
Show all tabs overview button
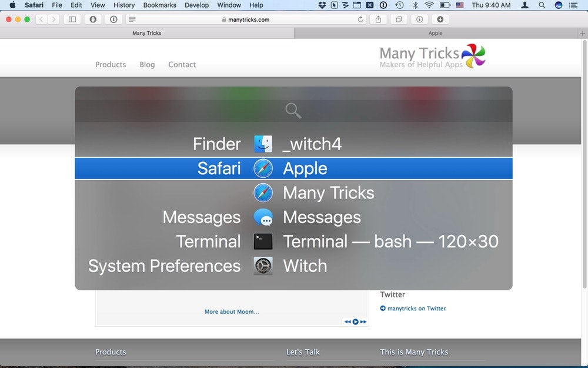399,19
